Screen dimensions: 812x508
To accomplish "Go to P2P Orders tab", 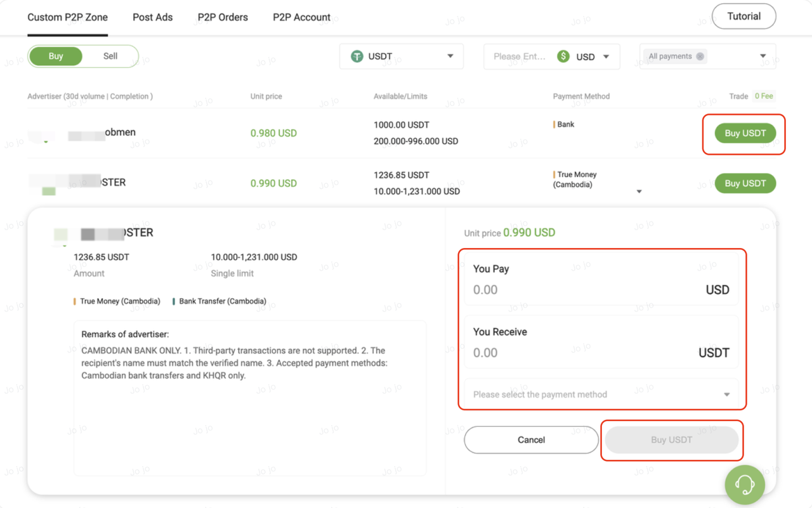I will tap(223, 17).
